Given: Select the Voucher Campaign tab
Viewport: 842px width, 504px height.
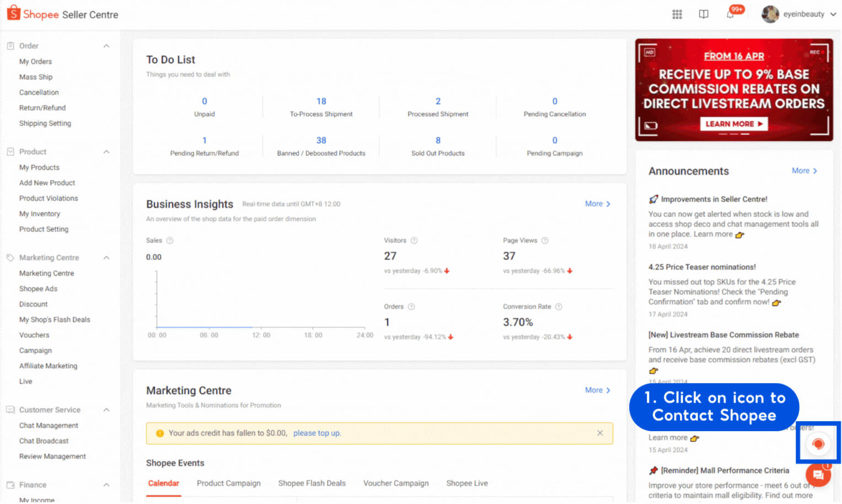Looking at the screenshot, I should tap(395, 483).
